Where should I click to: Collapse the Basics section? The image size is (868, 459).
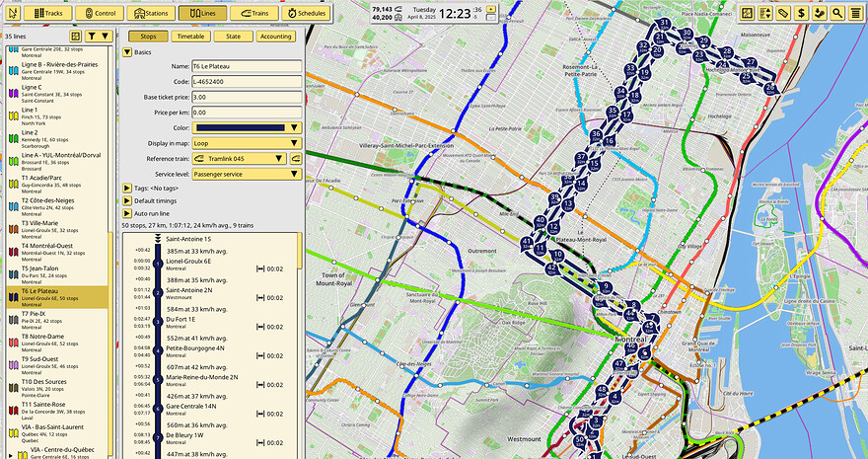coord(127,52)
